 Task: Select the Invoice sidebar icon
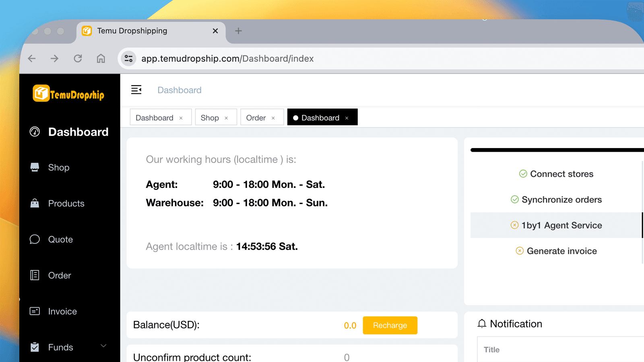click(35, 311)
